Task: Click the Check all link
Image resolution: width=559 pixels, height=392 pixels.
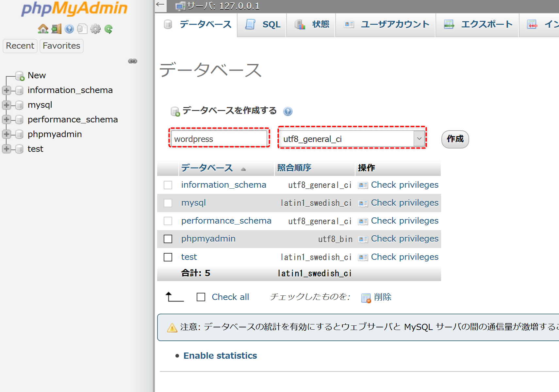Action: pyautogui.click(x=230, y=297)
